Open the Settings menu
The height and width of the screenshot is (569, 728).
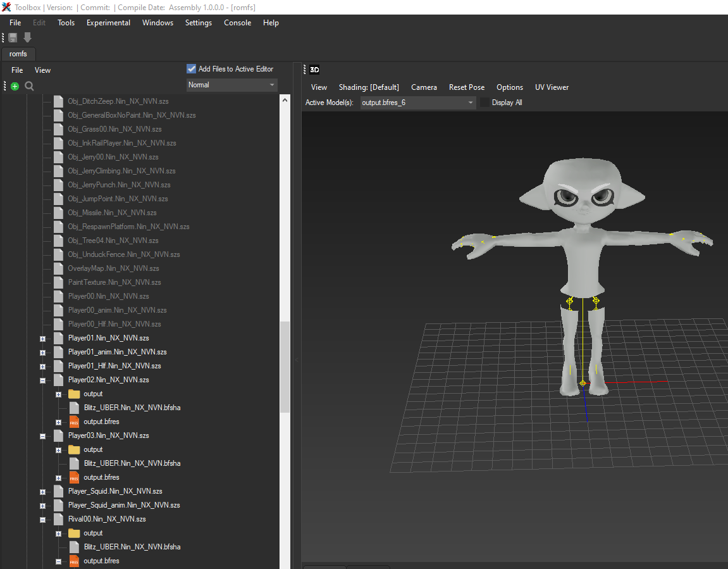[198, 23]
